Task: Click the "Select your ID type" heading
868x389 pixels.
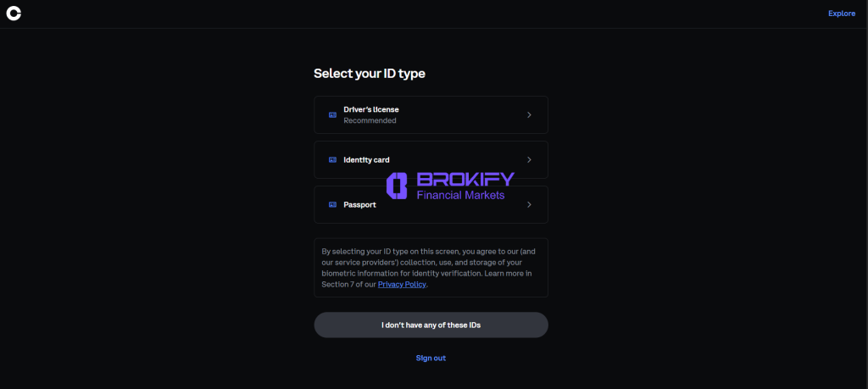Action: [369, 74]
